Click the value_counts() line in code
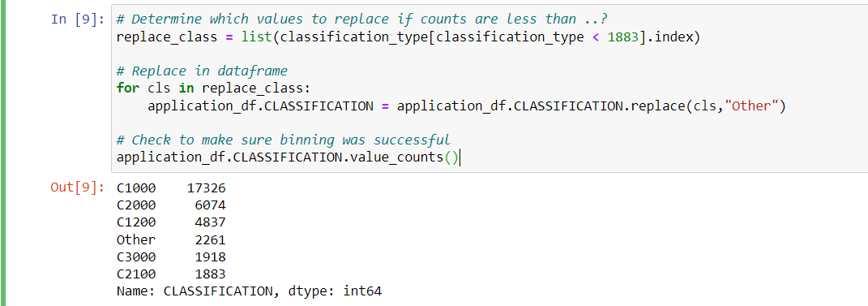Screen dimensions: 868x306 click(288, 157)
